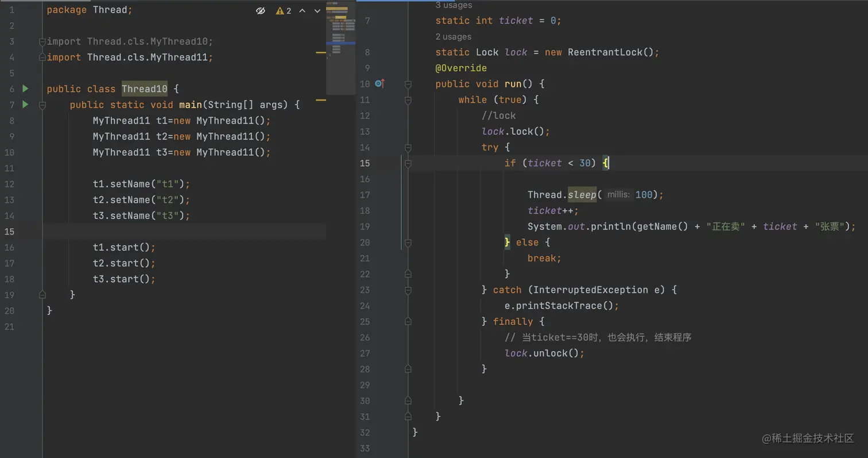Click the "正在卖" string literal
Viewport: 868px width, 458px height.
726,226
